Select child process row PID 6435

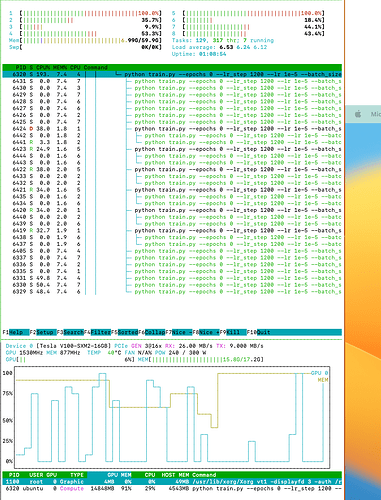(172, 196)
